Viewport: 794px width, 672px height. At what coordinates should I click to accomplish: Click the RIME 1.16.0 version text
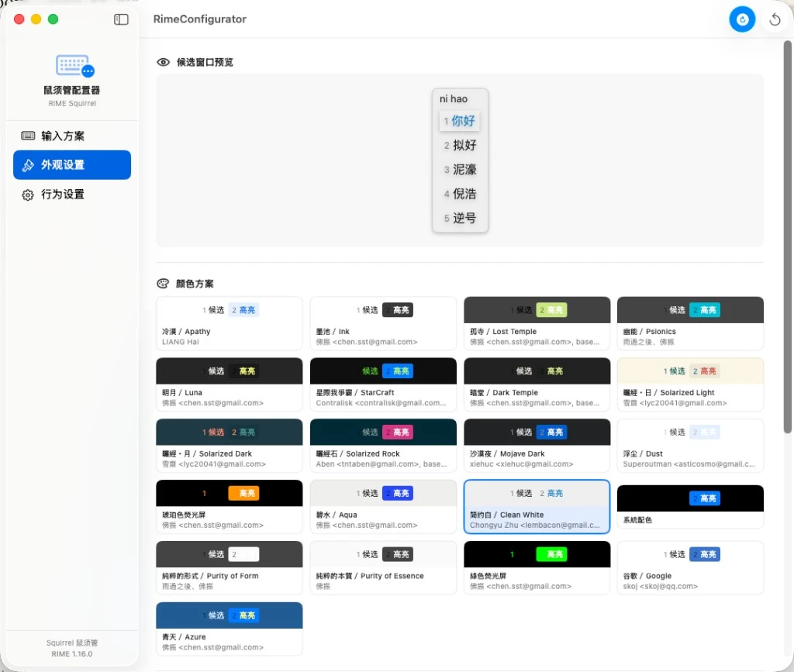(72, 653)
